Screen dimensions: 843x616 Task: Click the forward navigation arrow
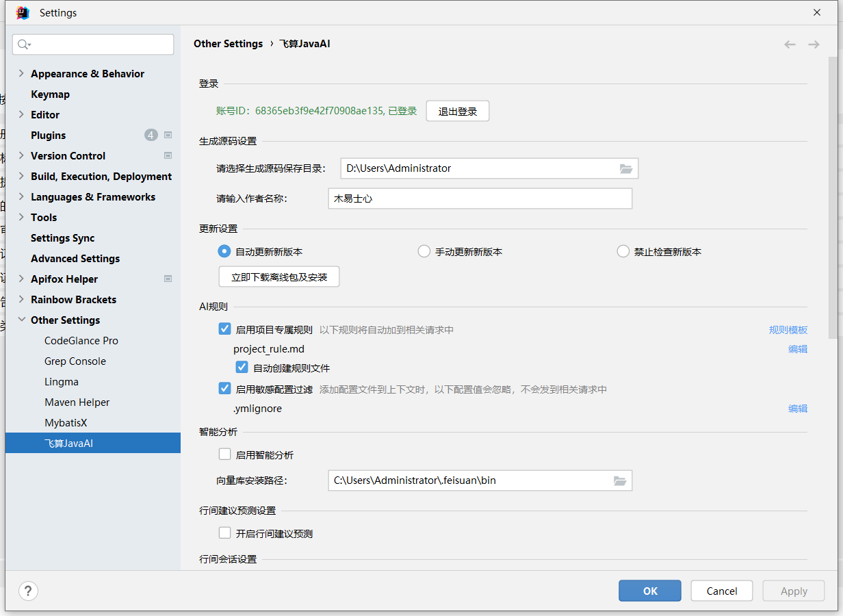coord(814,44)
